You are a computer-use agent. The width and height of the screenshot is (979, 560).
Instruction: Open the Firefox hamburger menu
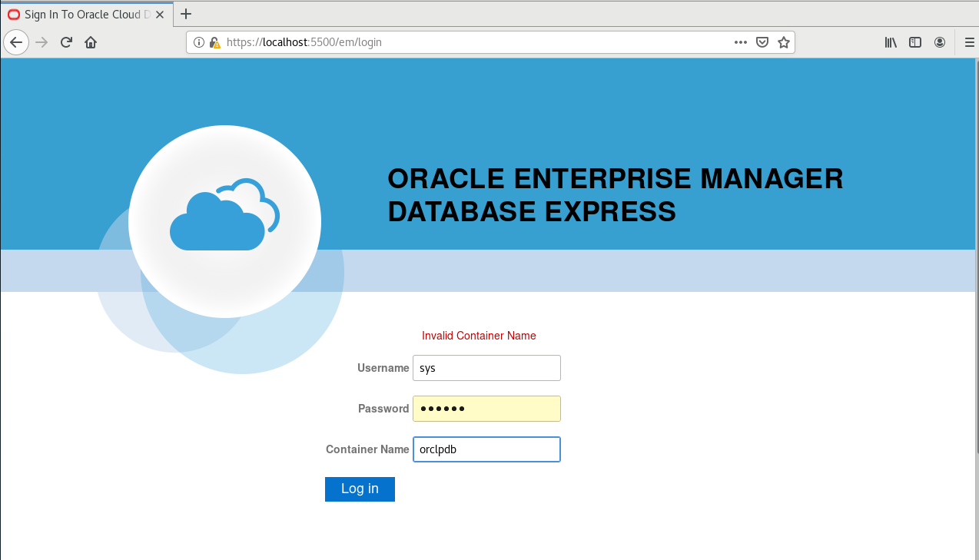pos(969,42)
